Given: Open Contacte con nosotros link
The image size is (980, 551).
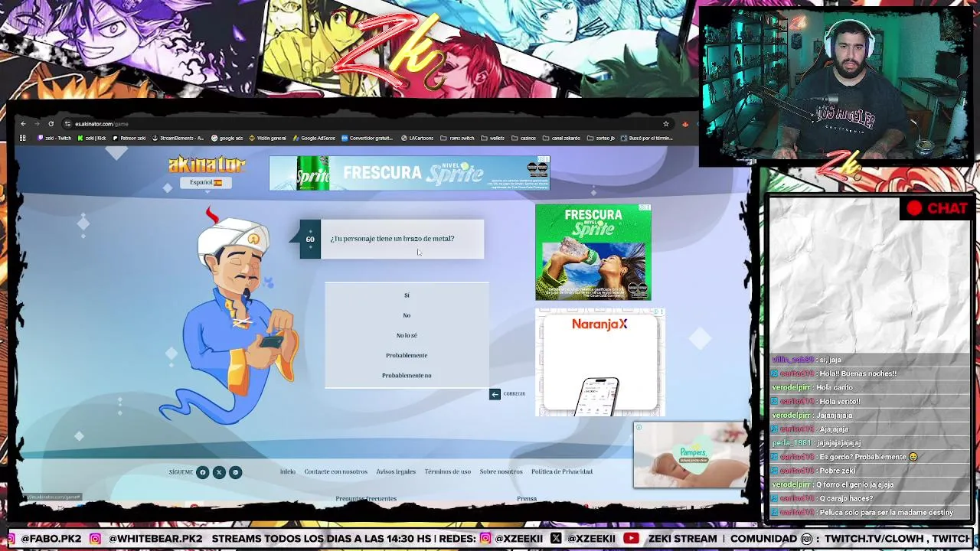Looking at the screenshot, I should click(336, 471).
